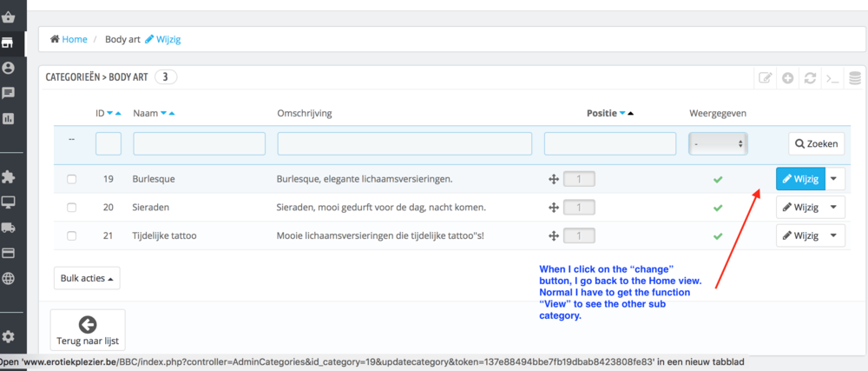The image size is (868, 371).
Task: Click the ID value 19 cell
Action: [x=108, y=179]
